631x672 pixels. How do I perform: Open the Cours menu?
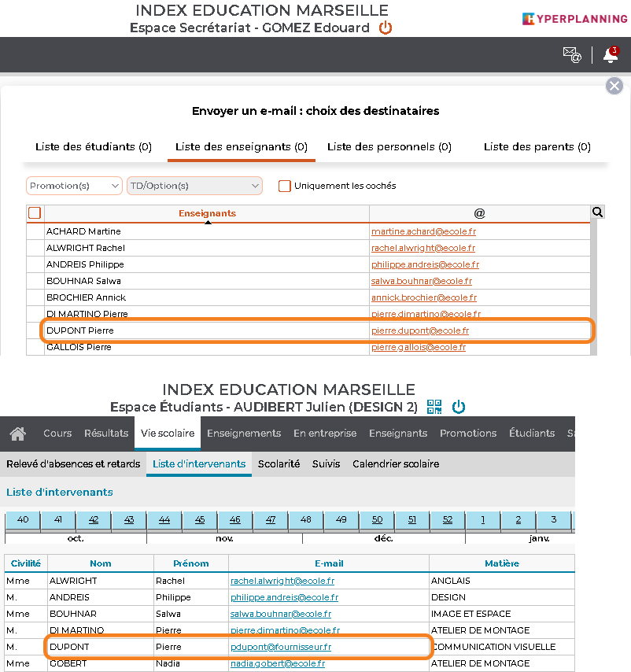(x=57, y=434)
